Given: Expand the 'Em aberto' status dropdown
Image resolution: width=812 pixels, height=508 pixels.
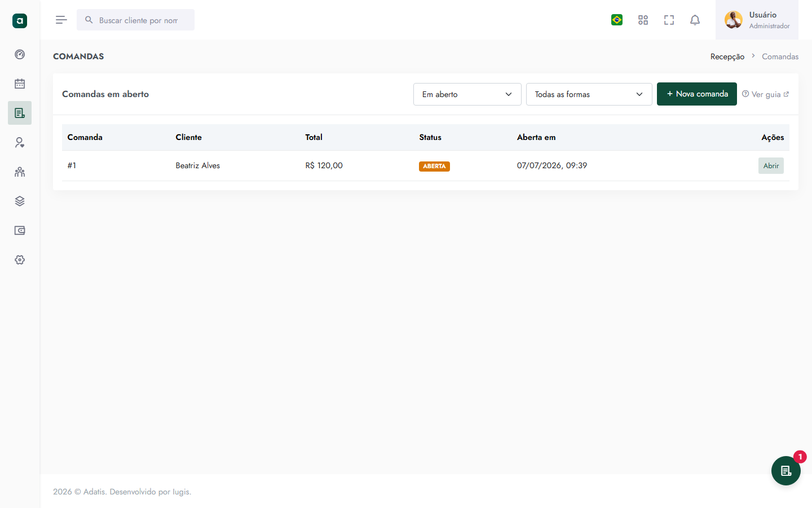Looking at the screenshot, I should tap(467, 94).
